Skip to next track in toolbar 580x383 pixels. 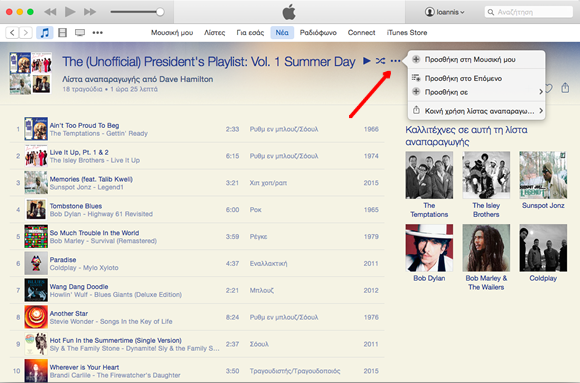pos(90,12)
